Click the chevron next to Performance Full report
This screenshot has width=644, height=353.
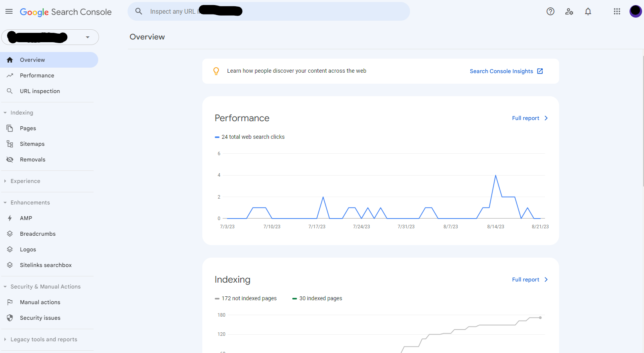coord(546,118)
